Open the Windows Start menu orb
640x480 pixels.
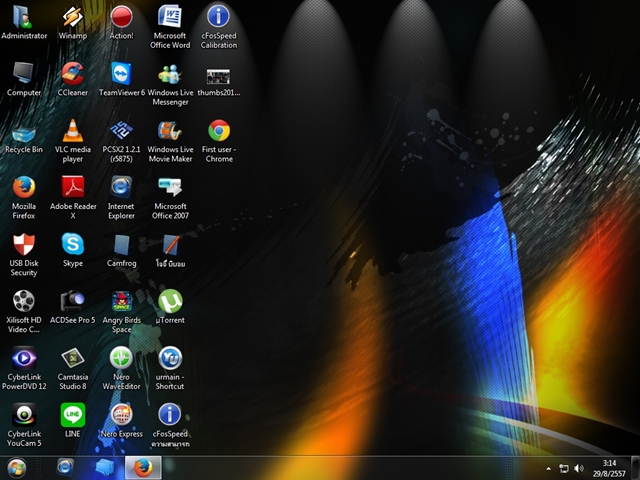pos(17,468)
